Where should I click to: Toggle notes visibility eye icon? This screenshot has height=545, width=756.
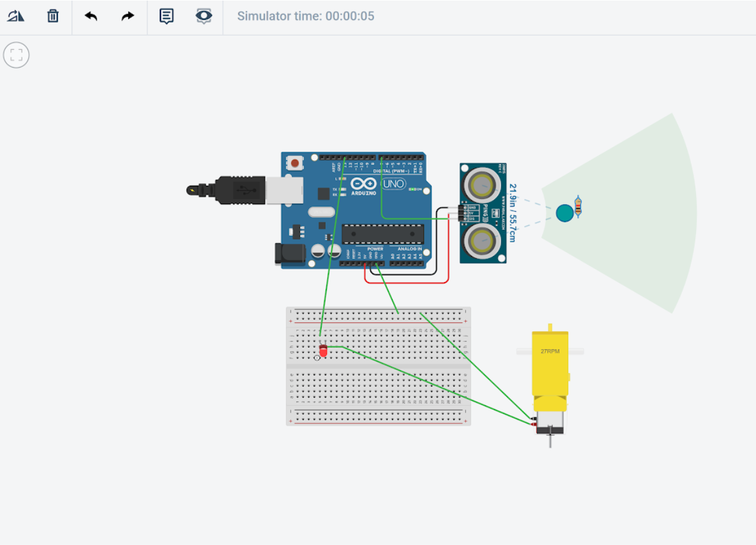click(x=204, y=16)
